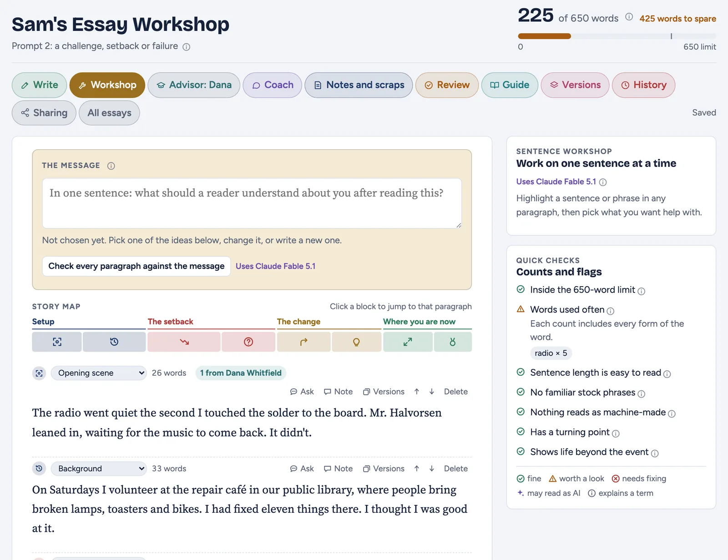Image resolution: width=728 pixels, height=560 pixels.
Task: Click The setback section label in story map
Action: [x=171, y=322]
